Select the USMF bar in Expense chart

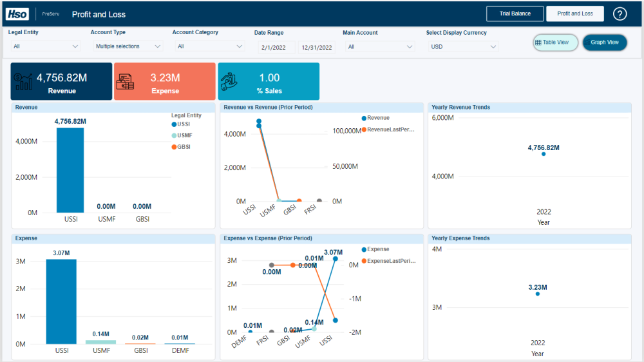[x=100, y=342]
